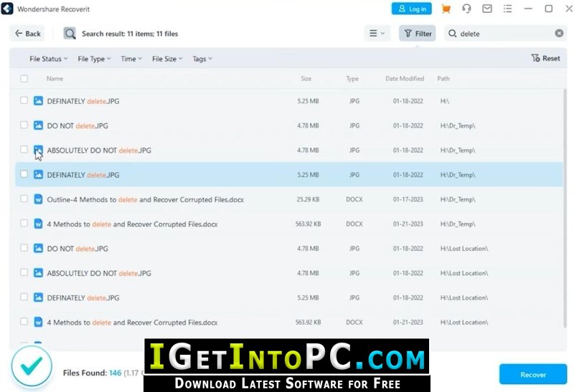Go Back to the previous screen
Screen dimensions: 574x392
(27, 34)
